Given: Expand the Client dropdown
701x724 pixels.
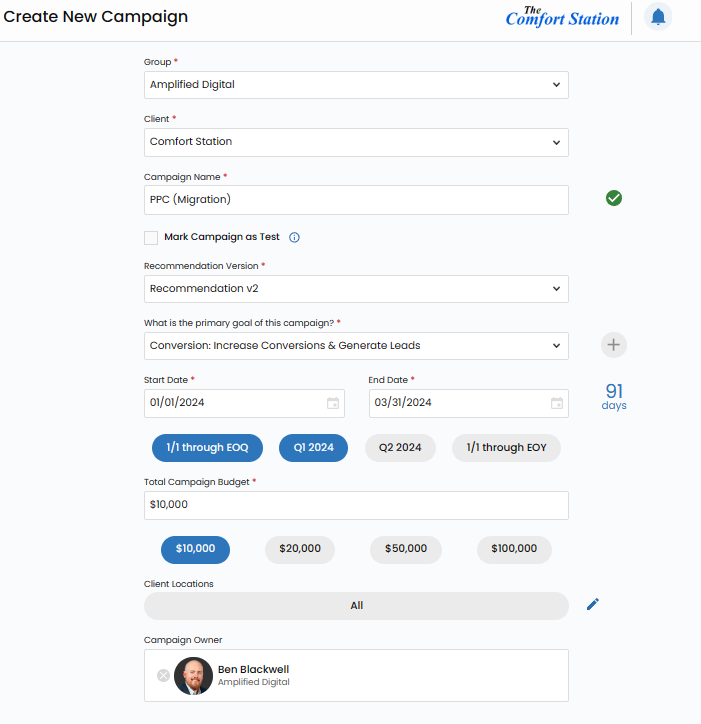Looking at the screenshot, I should tap(356, 142).
